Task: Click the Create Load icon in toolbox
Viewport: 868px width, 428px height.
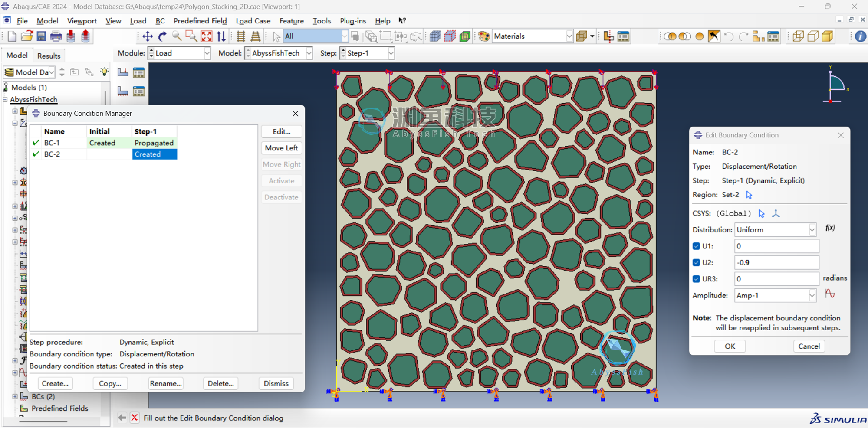Action: pyautogui.click(x=123, y=72)
